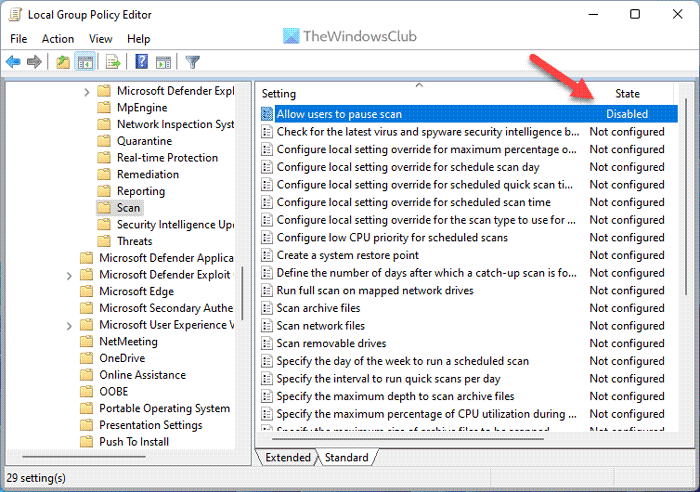Image resolution: width=700 pixels, height=492 pixels.
Task: Toggle the Show/Hide Action Pane icon
Action: 163,62
